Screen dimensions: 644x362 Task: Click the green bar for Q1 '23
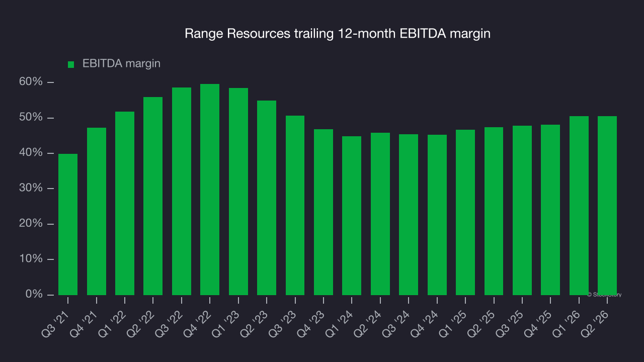(238, 192)
